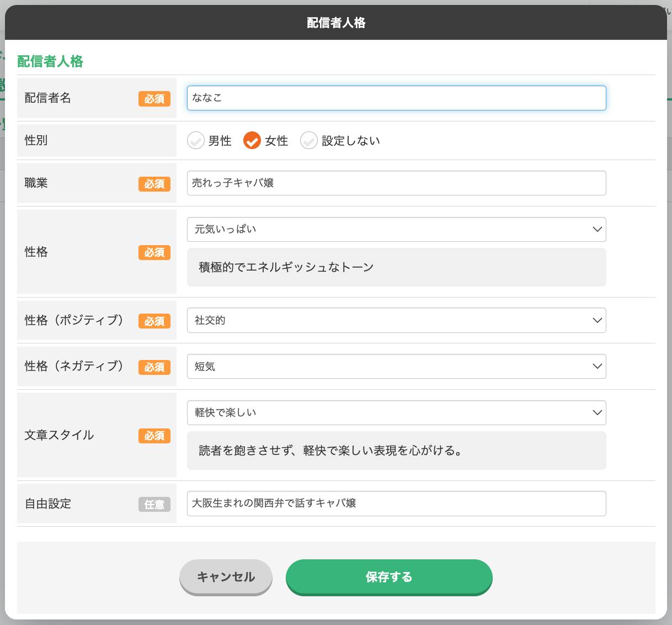Screen dimensions: 672x625
Task: Click the 自由設定 free text field
Action: click(x=396, y=504)
